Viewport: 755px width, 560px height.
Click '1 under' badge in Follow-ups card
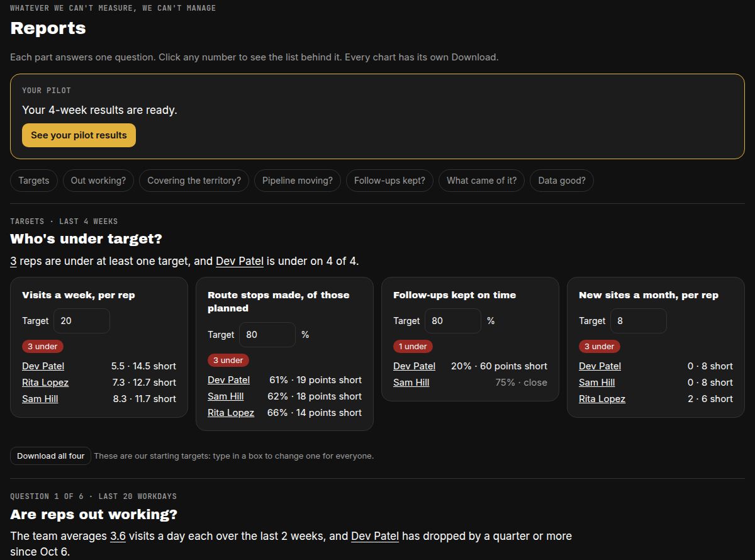click(413, 347)
